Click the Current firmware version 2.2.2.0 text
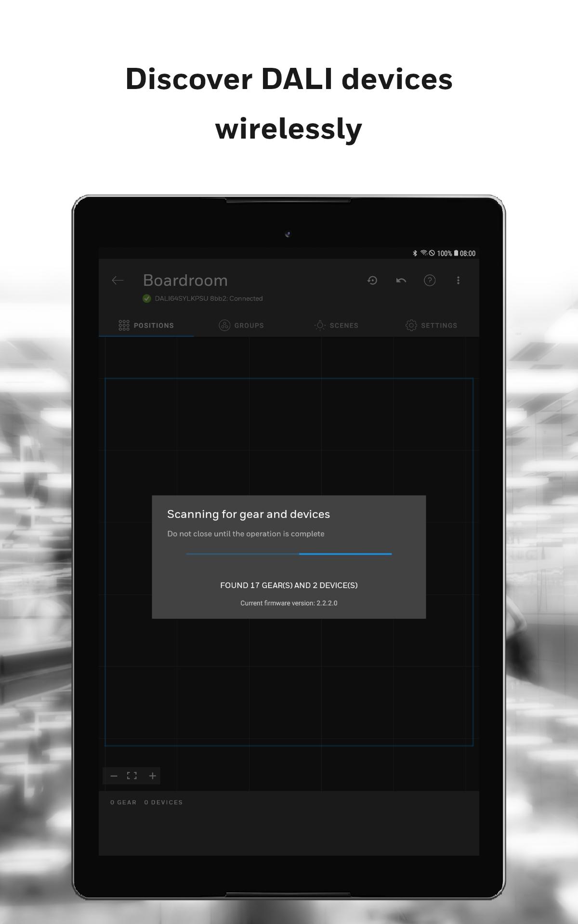Screen dimensions: 578x924 point(289,603)
